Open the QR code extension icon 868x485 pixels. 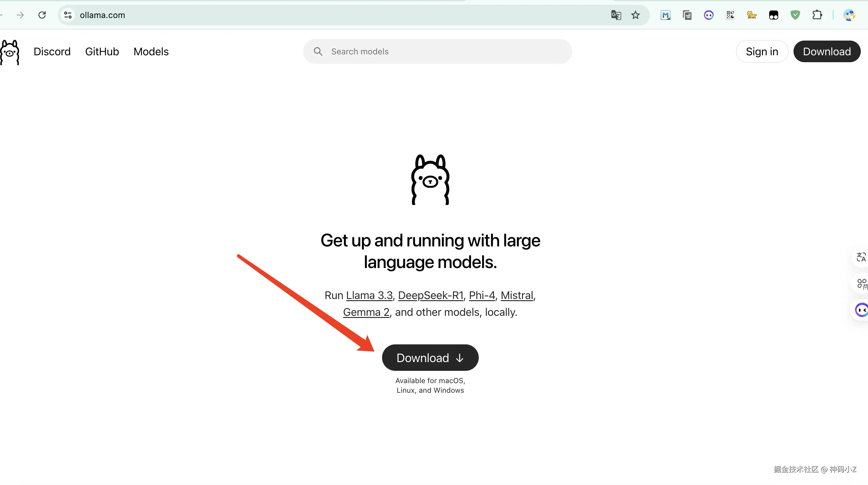tap(730, 15)
